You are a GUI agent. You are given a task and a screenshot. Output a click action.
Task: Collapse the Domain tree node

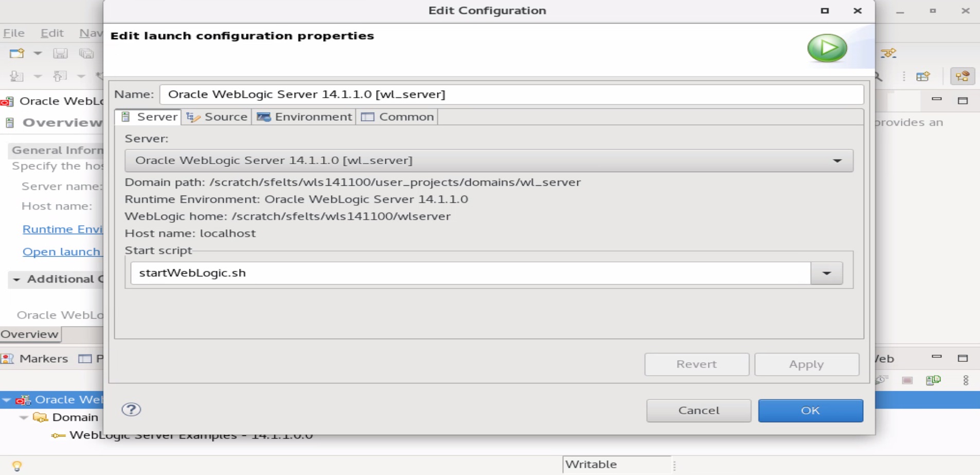[x=24, y=417]
